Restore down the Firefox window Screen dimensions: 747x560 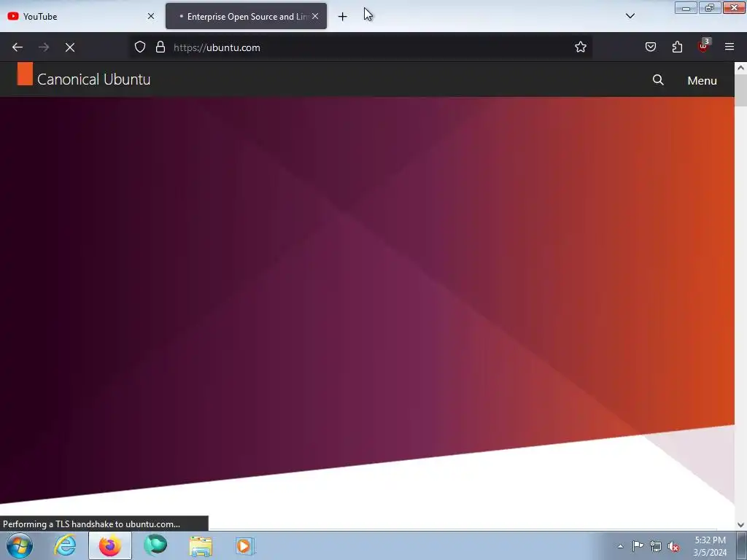(x=709, y=8)
